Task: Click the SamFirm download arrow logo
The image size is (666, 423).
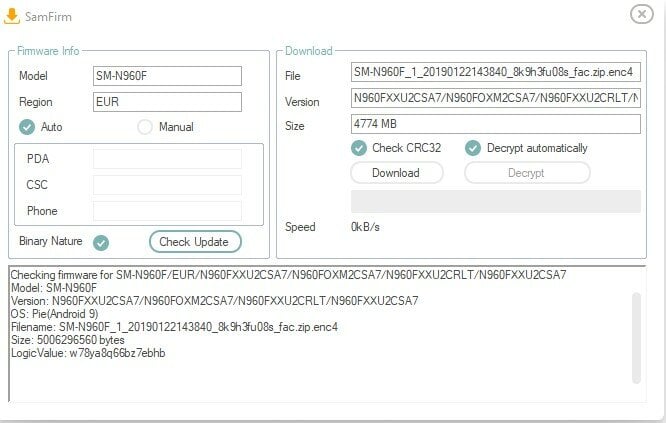Action: (x=11, y=16)
